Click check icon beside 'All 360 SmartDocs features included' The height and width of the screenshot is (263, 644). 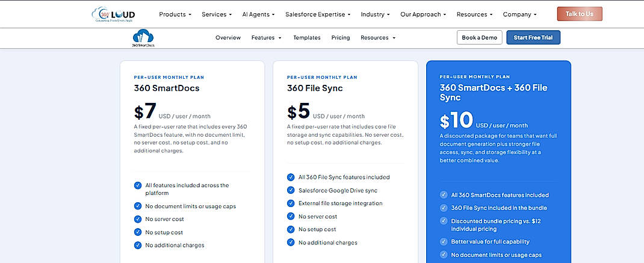tap(444, 195)
